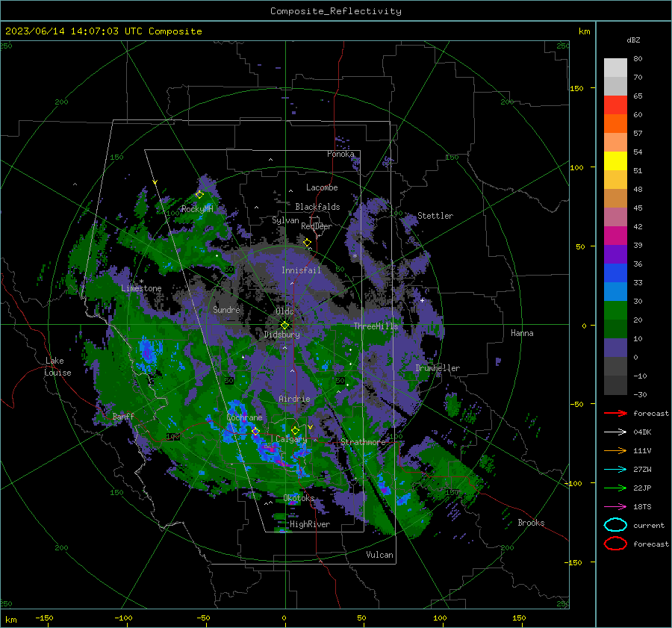
Task: Click the red forecast arrow in legend
Action: coord(615,413)
